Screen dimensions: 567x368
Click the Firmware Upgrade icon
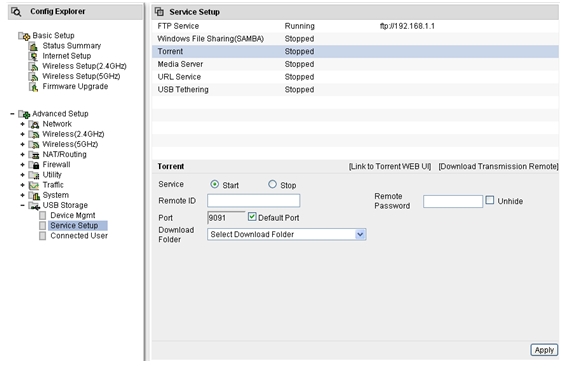[33, 87]
